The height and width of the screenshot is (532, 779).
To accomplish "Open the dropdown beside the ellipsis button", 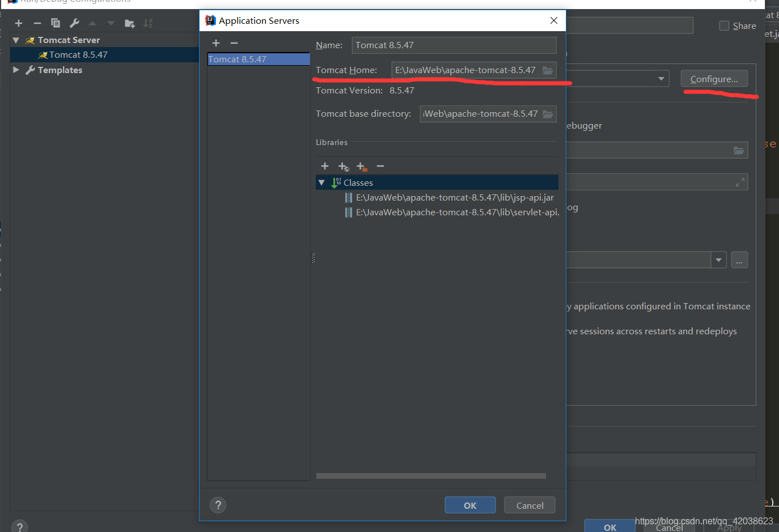I will pos(719,260).
